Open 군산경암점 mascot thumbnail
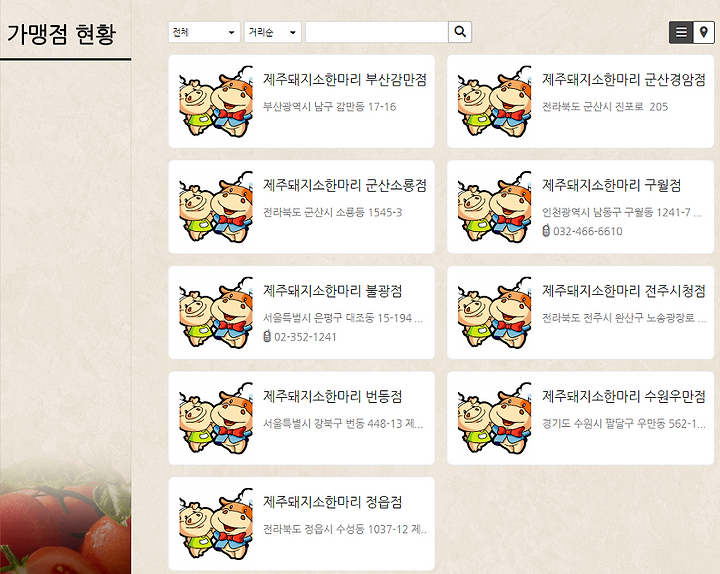Screen dimensions: 720x574 click(495, 101)
